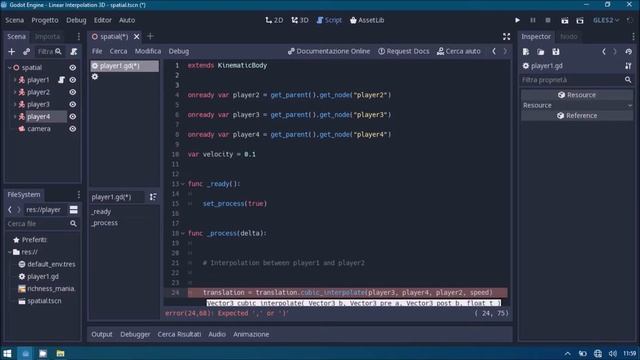The height and width of the screenshot is (360, 640).
Task: Play the current edited scene
Action: click(564, 20)
